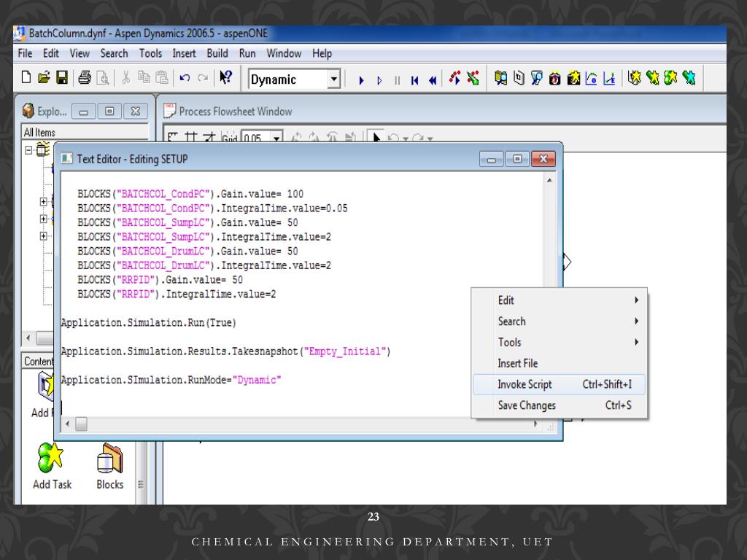747x560 pixels.
Task: Click the Paste clipboard icon
Action: click(x=162, y=77)
